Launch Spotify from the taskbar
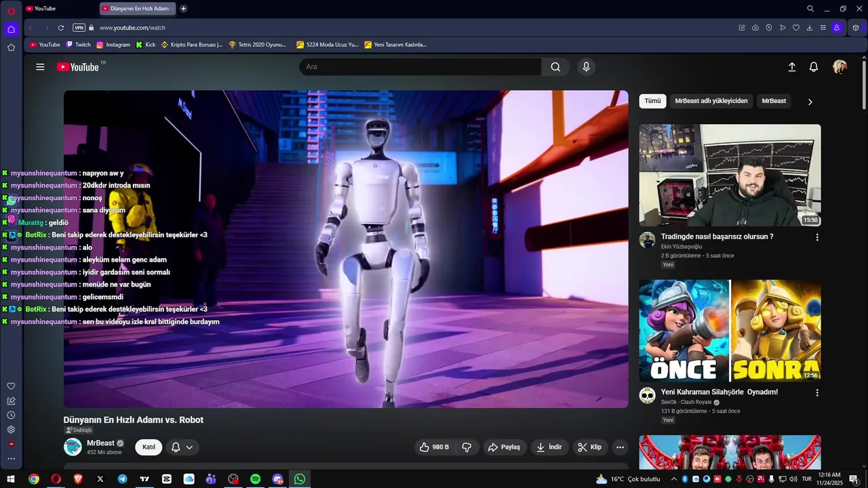Screen dimensions: 868x488 click(256, 479)
